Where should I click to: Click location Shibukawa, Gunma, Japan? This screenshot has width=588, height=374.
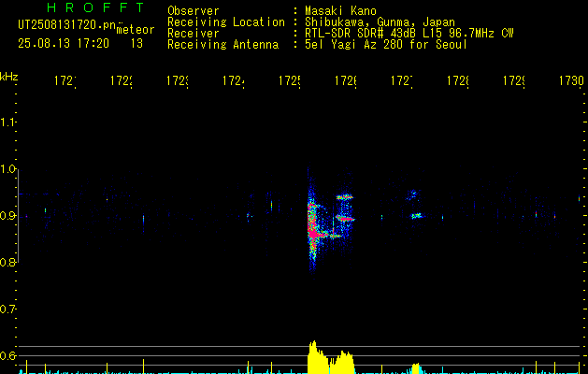pyautogui.click(x=380, y=22)
